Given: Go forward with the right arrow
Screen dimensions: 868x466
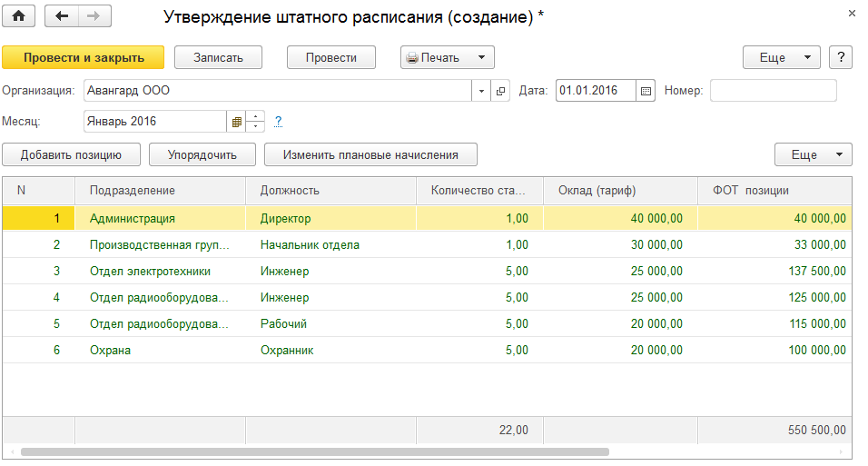Looking at the screenshot, I should tap(94, 16).
